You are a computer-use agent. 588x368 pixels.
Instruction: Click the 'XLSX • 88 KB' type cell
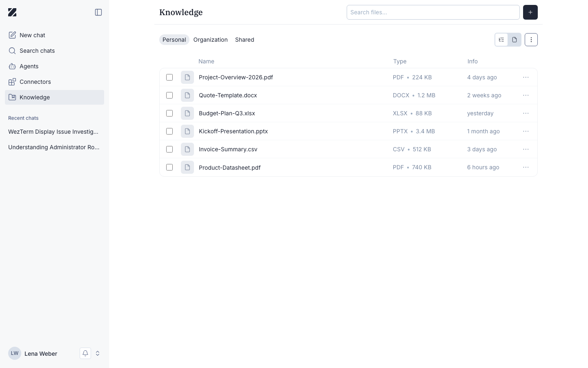(412, 113)
